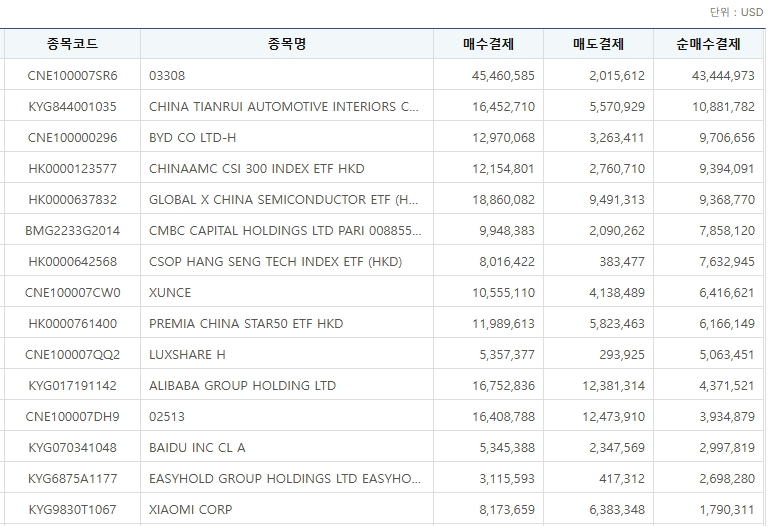Image resolution: width=770 pixels, height=526 pixels.
Task: Select stock code CNE100007SR6
Action: coord(73,76)
